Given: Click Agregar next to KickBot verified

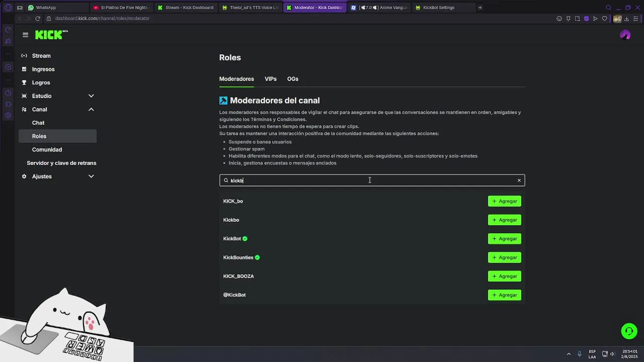Looking at the screenshot, I should point(505,239).
